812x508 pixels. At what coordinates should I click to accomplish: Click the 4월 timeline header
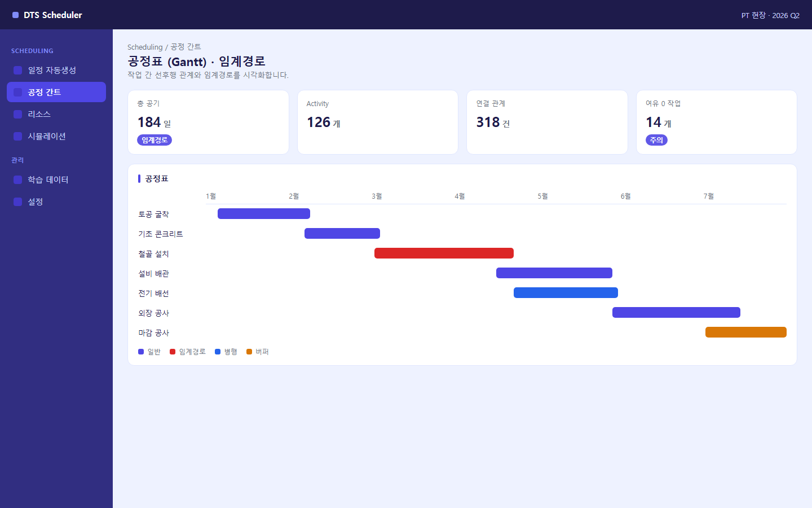460,196
